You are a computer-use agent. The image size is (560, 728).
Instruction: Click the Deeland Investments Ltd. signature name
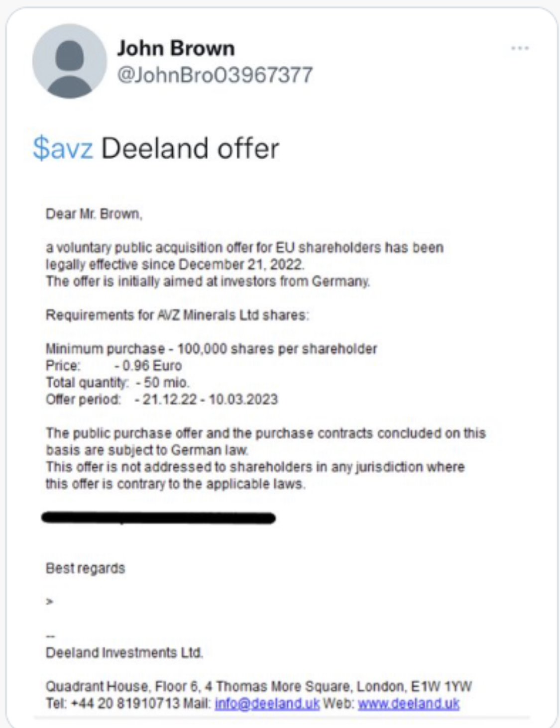[124, 652]
